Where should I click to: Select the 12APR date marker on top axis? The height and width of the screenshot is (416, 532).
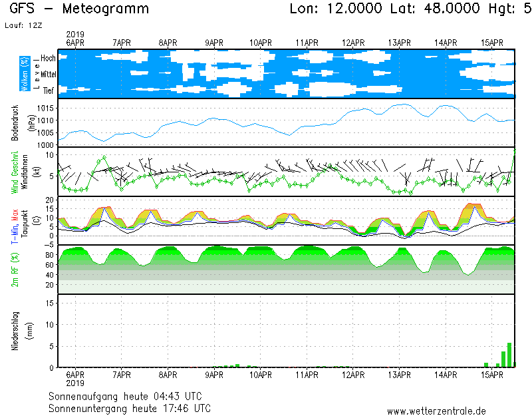[x=354, y=43]
